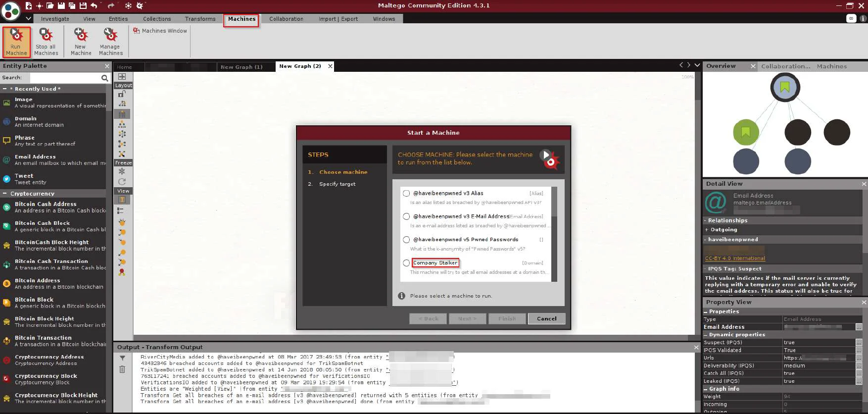
Task: Select the Bitcoin Address entity in palette
Action: [x=53, y=283]
